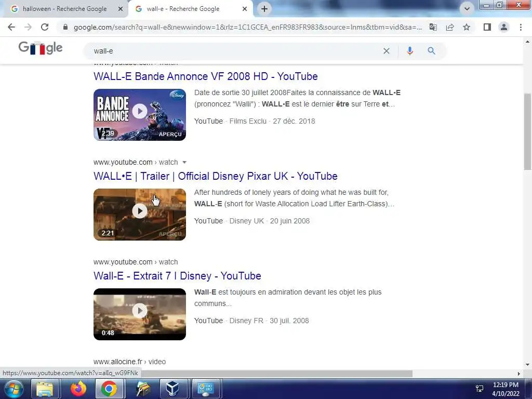Open Chrome three-dot menu
Viewport: 532px width, 399px height.
pyautogui.click(x=521, y=27)
